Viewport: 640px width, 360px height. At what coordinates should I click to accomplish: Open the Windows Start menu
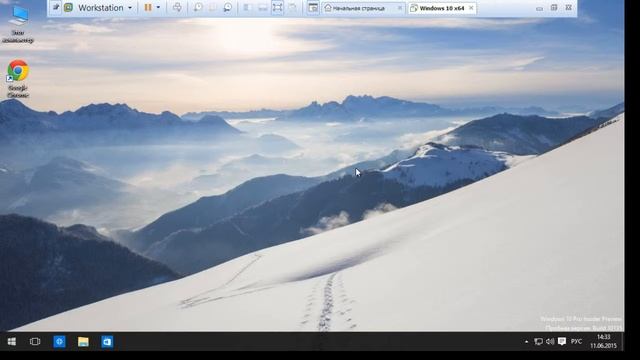tap(11, 341)
